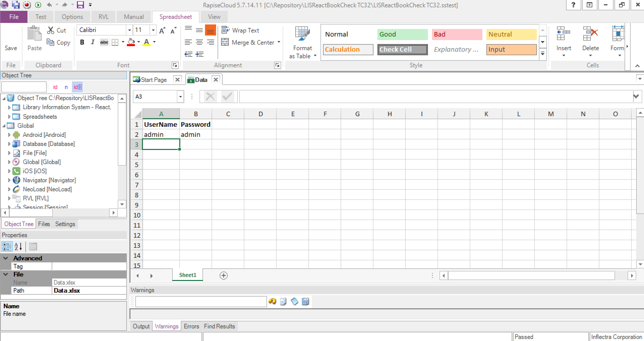Switch to Files panel tab
The height and width of the screenshot is (341, 644).
click(44, 224)
